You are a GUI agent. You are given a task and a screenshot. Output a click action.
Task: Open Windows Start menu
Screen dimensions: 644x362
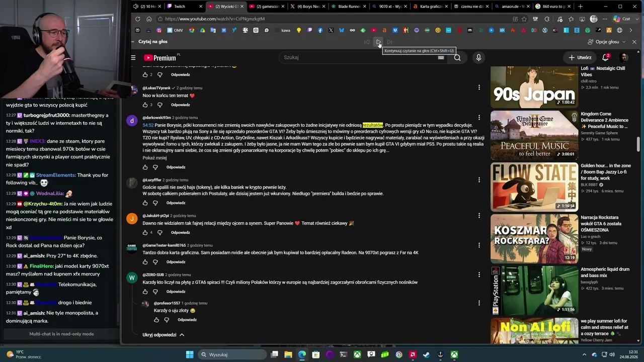tap(190, 354)
